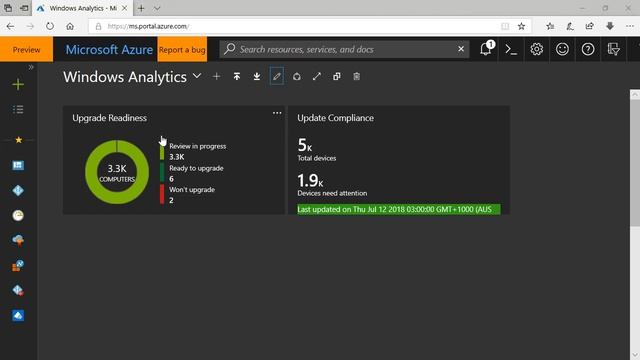Screen dimensions: 640x360
Task: Open Dashboard icon in left sidebar
Action: 18,165
